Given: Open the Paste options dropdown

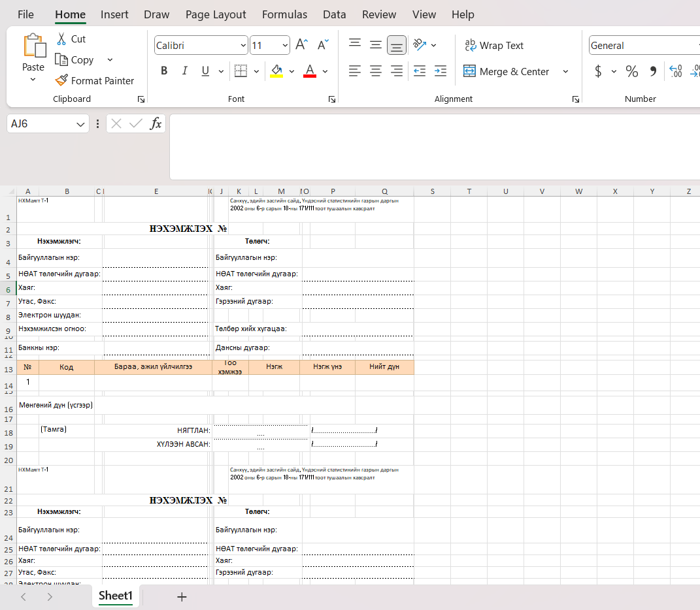Looking at the screenshot, I should point(33,80).
